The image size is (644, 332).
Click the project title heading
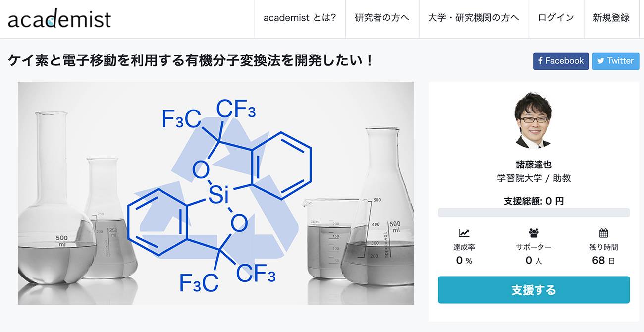coord(191,61)
